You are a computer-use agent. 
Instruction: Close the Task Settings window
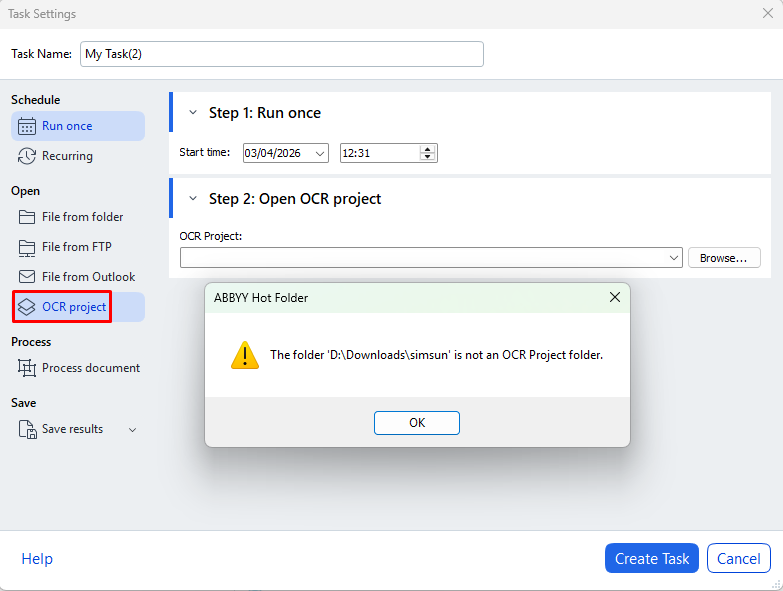[768, 13]
